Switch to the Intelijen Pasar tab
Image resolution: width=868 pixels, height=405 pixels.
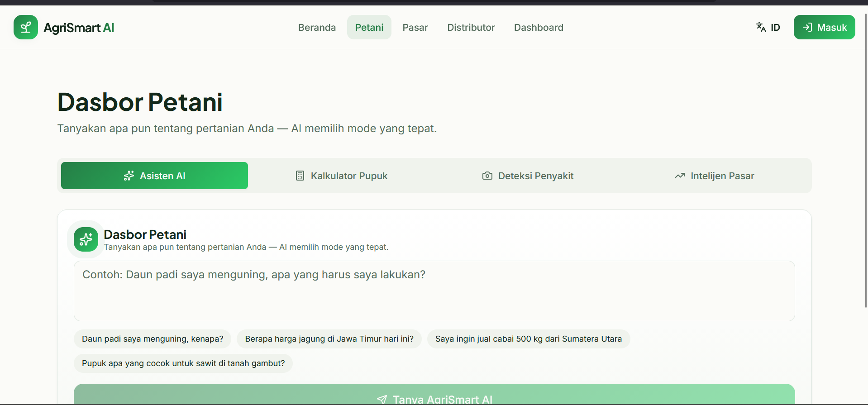tap(714, 176)
